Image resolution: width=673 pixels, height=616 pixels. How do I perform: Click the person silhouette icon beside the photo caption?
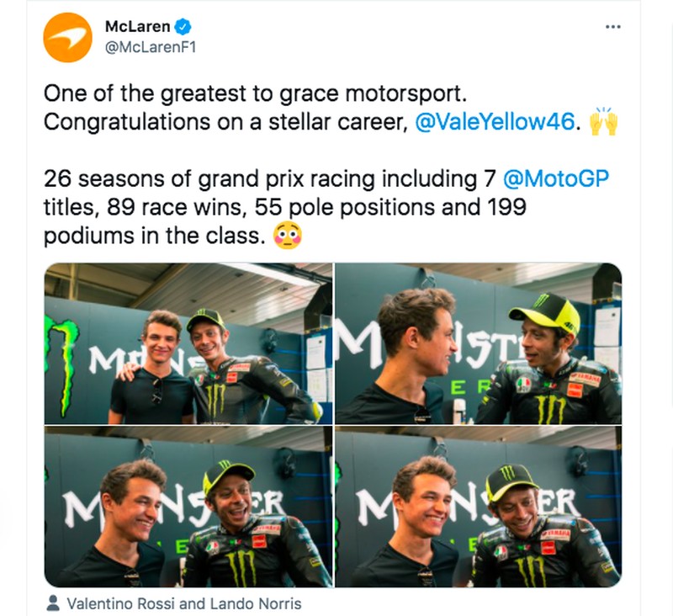52,603
